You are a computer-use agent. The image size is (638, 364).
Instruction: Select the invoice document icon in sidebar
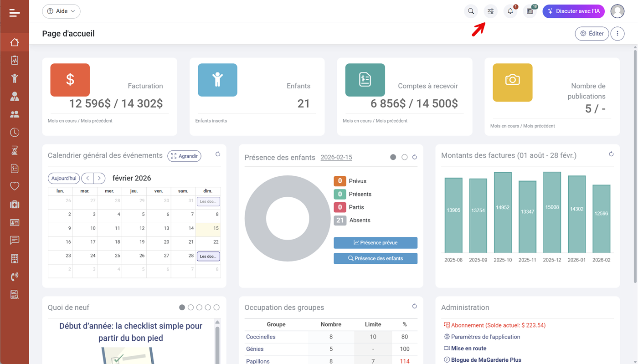(14, 168)
